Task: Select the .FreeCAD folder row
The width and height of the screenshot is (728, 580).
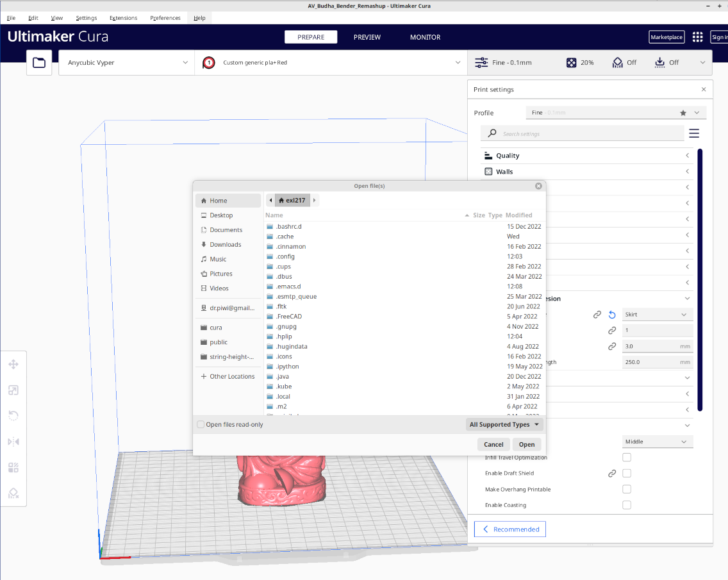Action: [x=404, y=316]
